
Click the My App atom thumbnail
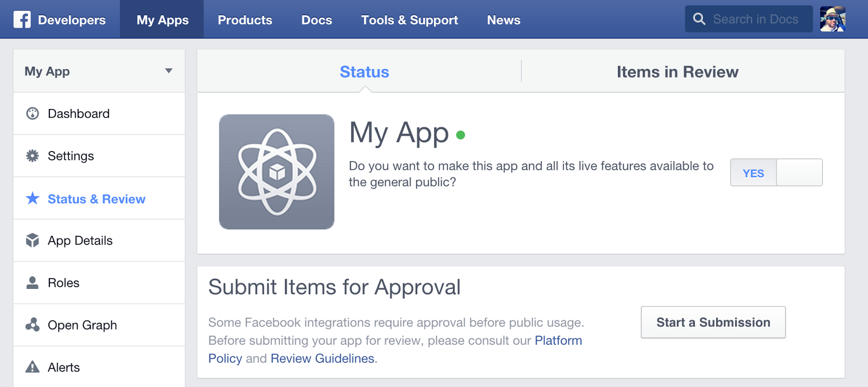click(x=277, y=172)
